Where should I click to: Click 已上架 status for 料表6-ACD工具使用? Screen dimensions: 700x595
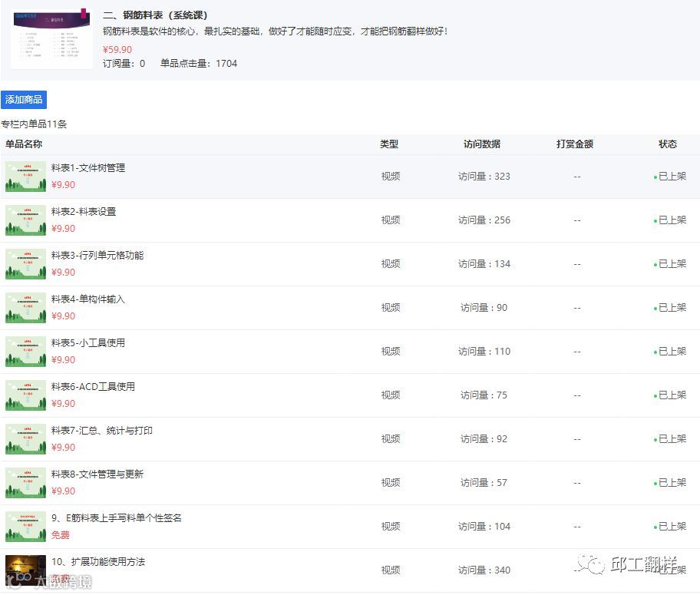coord(669,395)
